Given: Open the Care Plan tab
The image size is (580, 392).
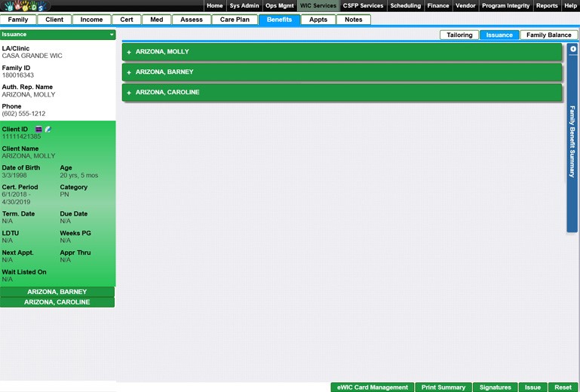Looking at the screenshot, I should pyautogui.click(x=234, y=20).
